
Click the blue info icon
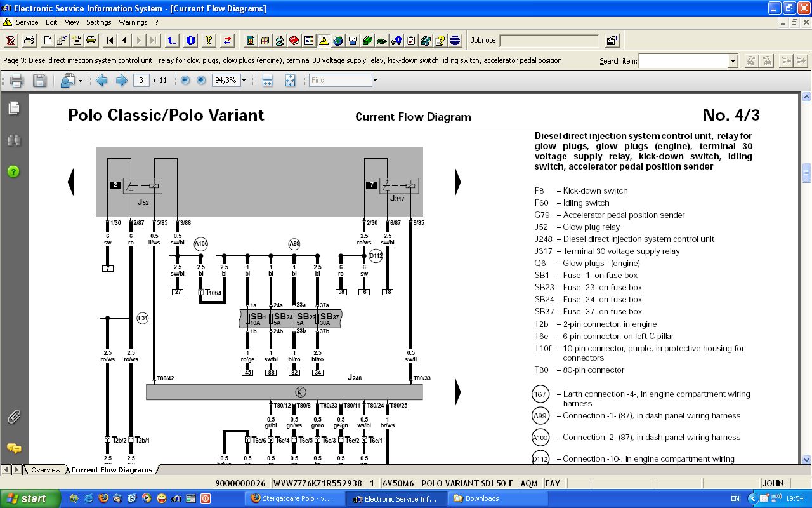tap(190, 41)
